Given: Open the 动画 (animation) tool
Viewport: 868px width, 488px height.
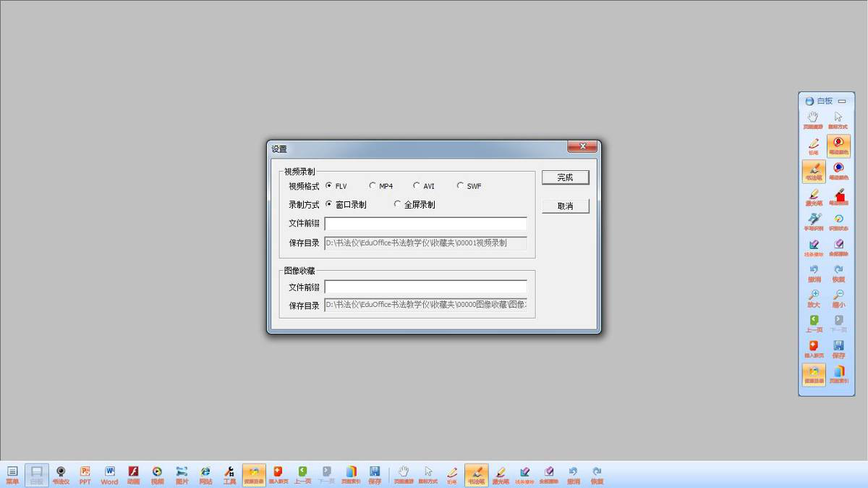Looking at the screenshot, I should coord(133,474).
